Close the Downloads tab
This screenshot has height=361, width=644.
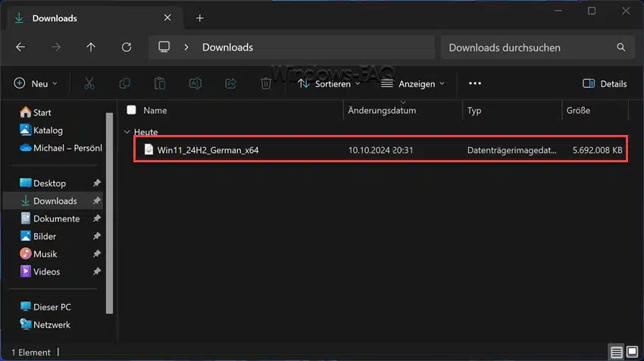click(x=167, y=17)
